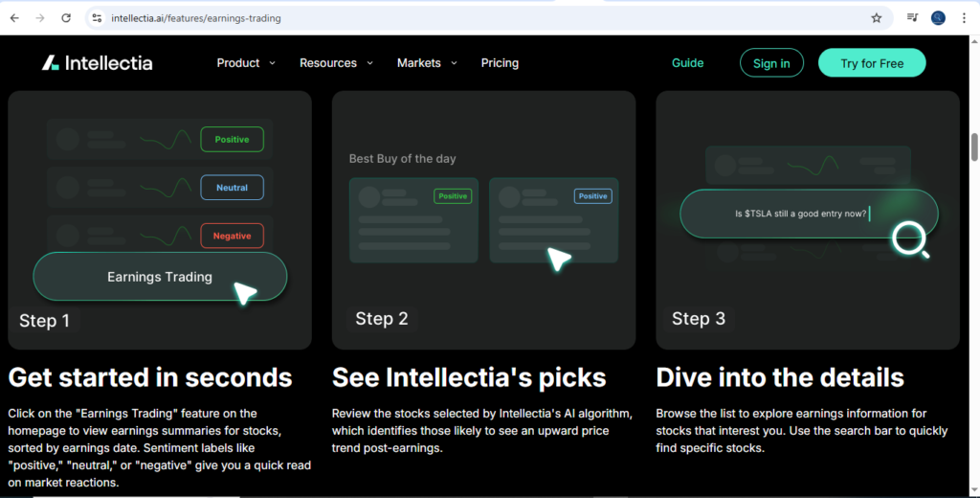Click the scrollbar up arrow
The image size is (980, 498).
click(973, 41)
